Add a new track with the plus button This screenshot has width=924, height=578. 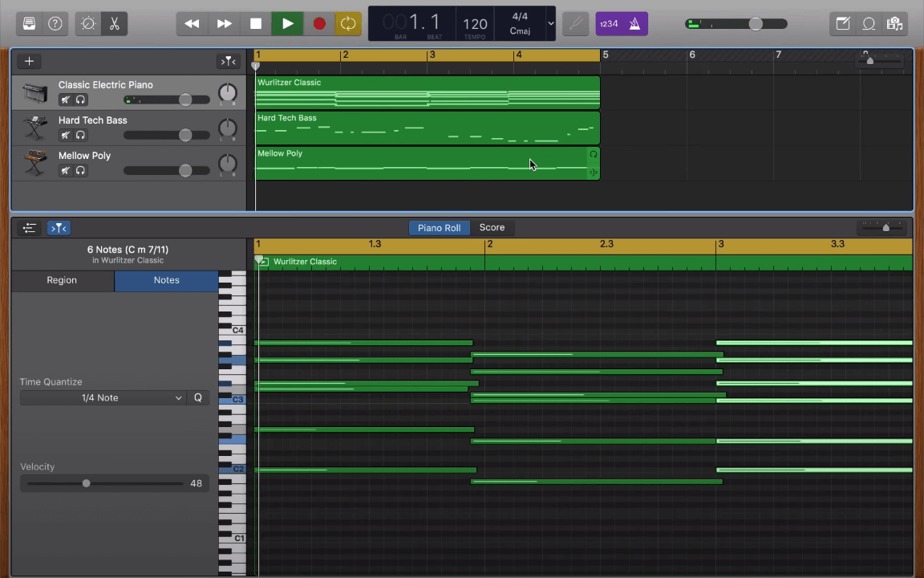click(x=29, y=61)
